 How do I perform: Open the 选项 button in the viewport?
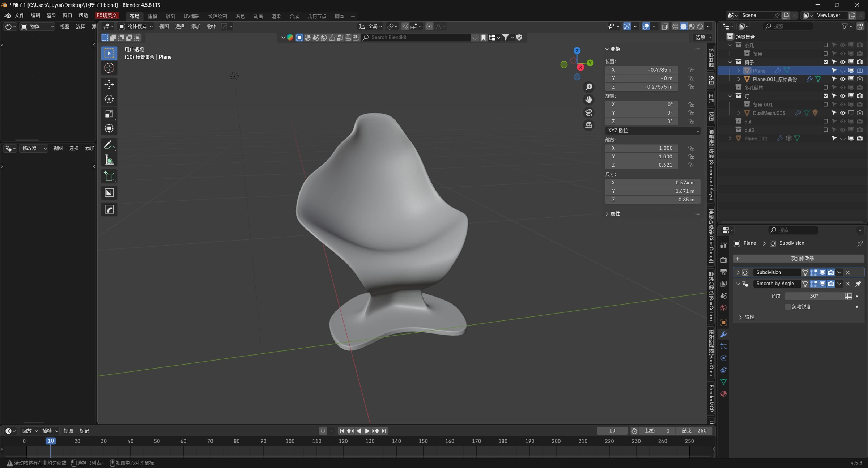point(703,37)
